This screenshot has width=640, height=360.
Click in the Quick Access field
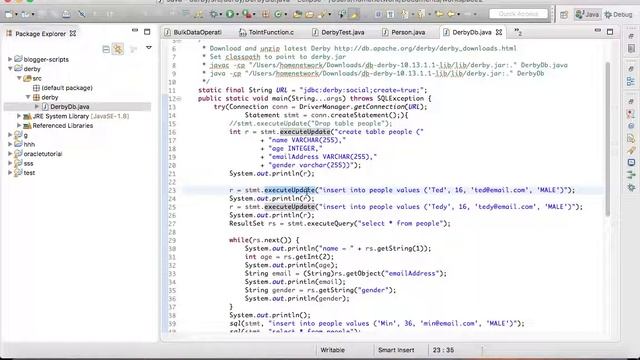tap(518, 14)
